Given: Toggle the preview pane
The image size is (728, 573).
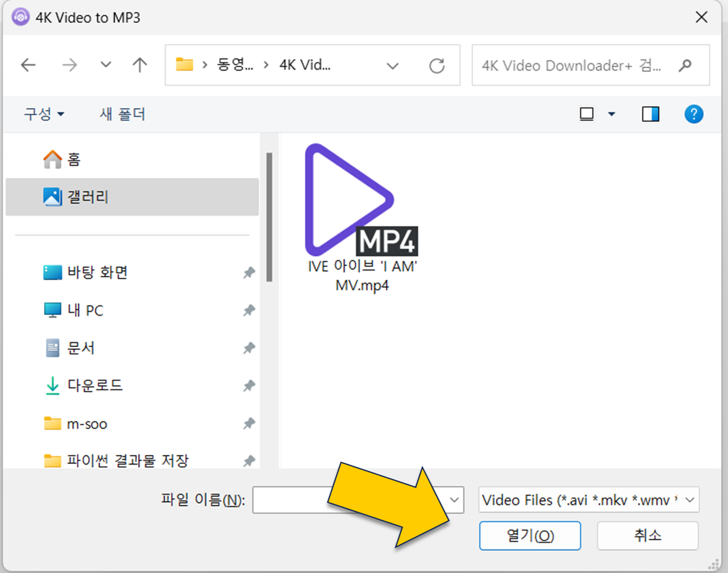Looking at the screenshot, I should tap(651, 114).
